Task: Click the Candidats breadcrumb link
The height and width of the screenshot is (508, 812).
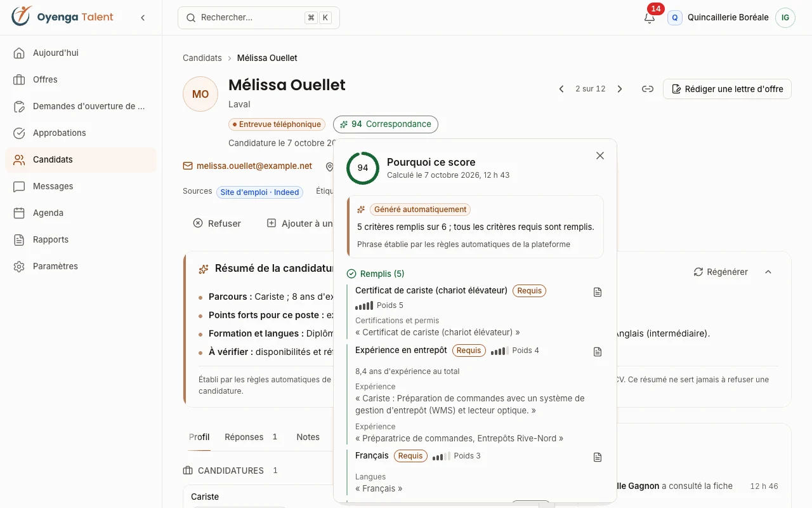Action: tap(202, 58)
